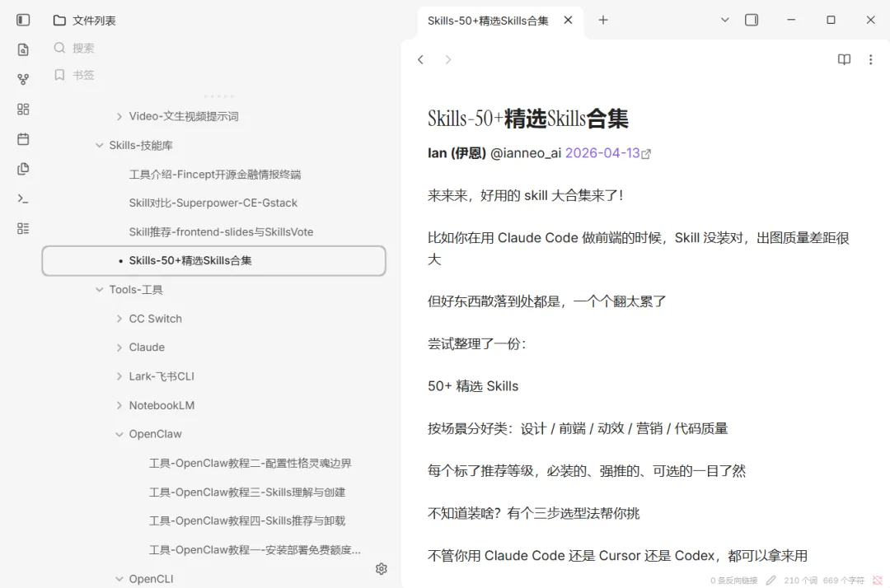Collapse the OpenCLI folder
The height and width of the screenshot is (588, 890).
[x=119, y=579]
